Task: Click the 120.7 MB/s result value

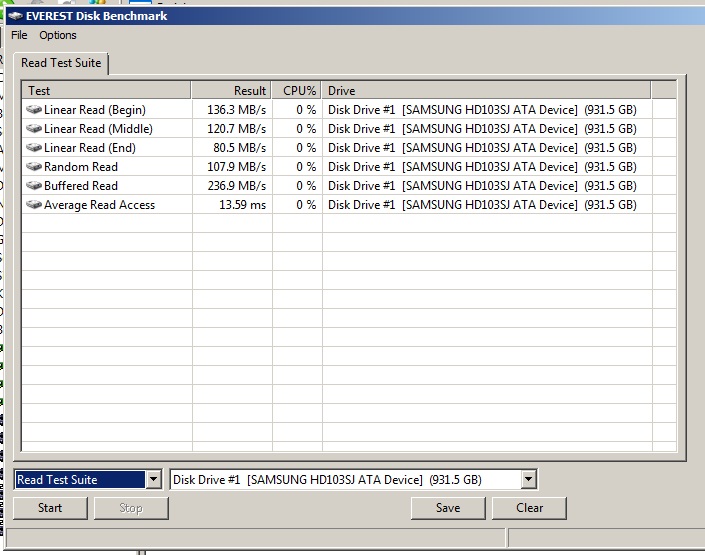Action: tap(236, 129)
